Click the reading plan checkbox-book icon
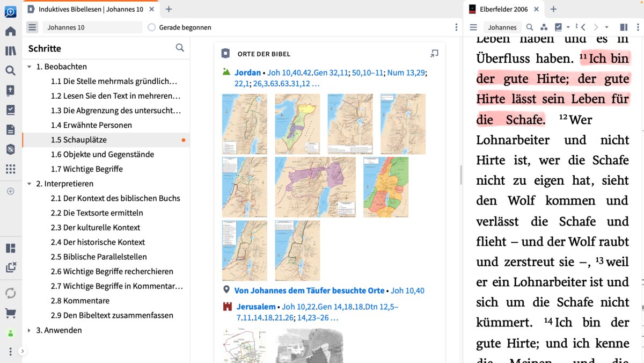The height and width of the screenshot is (363, 644). [558, 27]
